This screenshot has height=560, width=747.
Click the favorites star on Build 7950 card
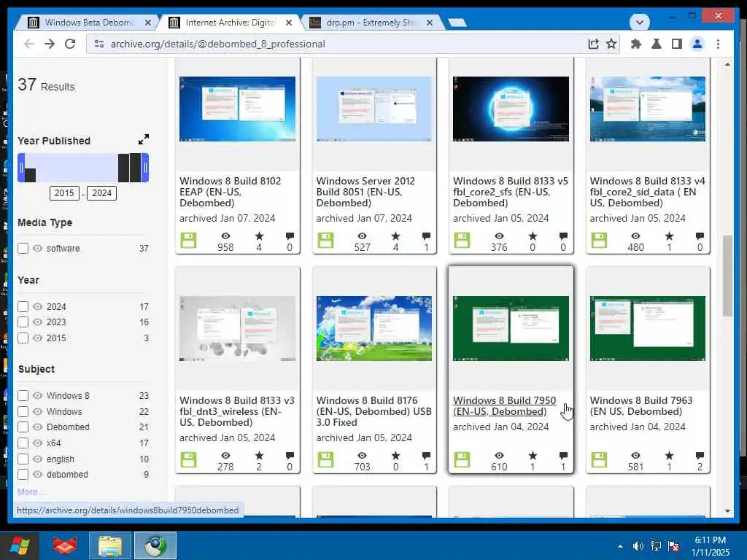tap(533, 456)
